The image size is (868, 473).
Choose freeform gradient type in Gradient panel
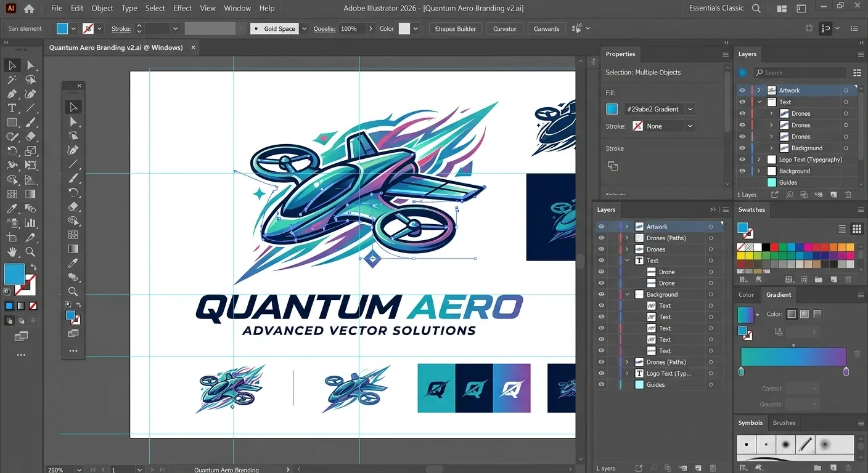(x=817, y=314)
